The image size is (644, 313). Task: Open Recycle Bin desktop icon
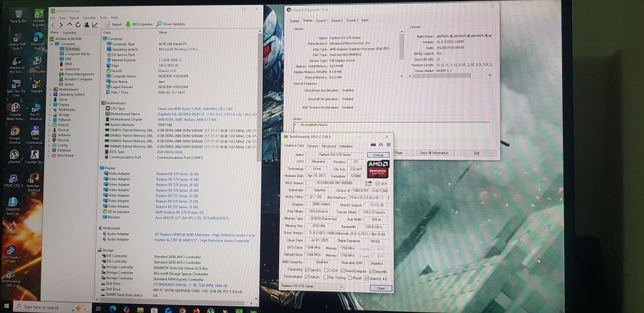pyautogui.click(x=19, y=16)
